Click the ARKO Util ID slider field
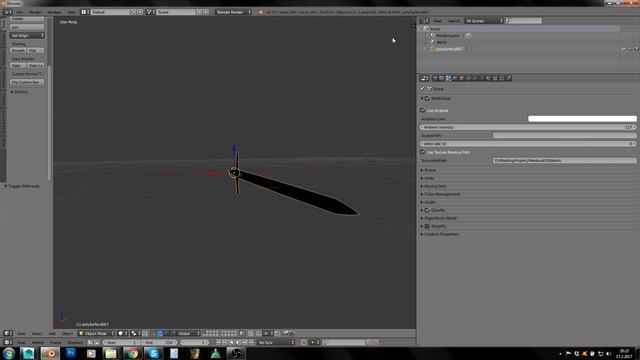 tap(528, 144)
